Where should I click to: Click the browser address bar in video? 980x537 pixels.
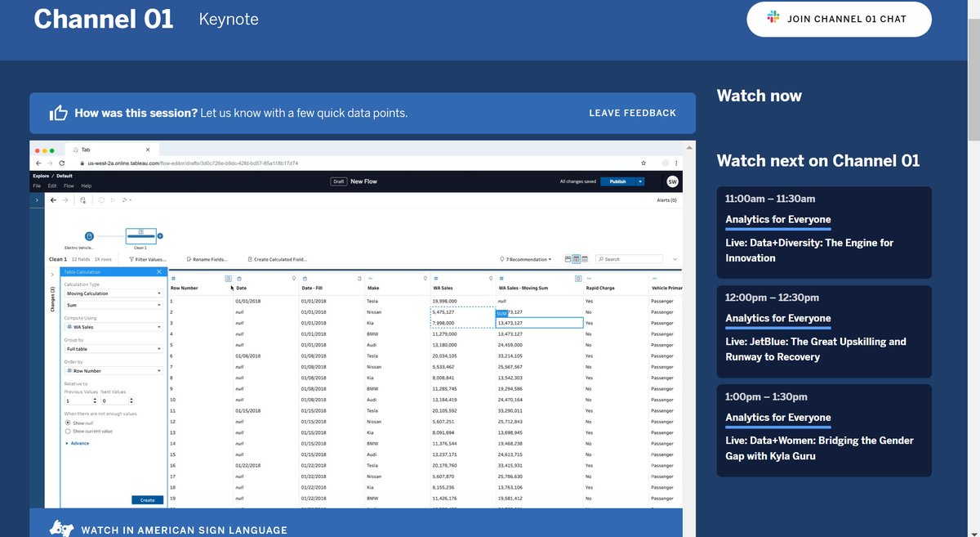pos(359,163)
